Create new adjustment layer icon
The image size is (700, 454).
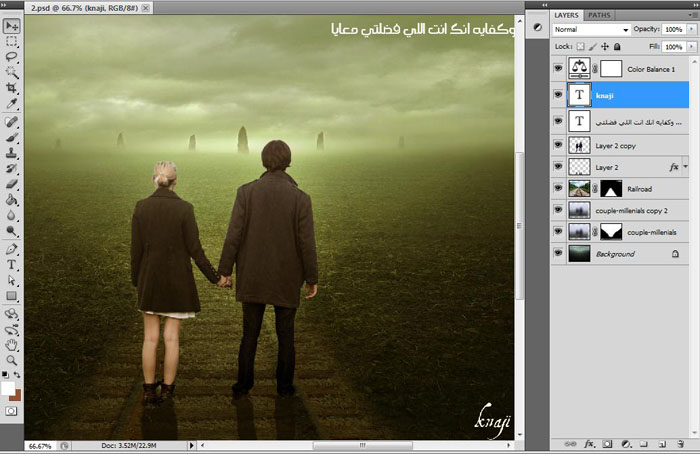[x=624, y=443]
